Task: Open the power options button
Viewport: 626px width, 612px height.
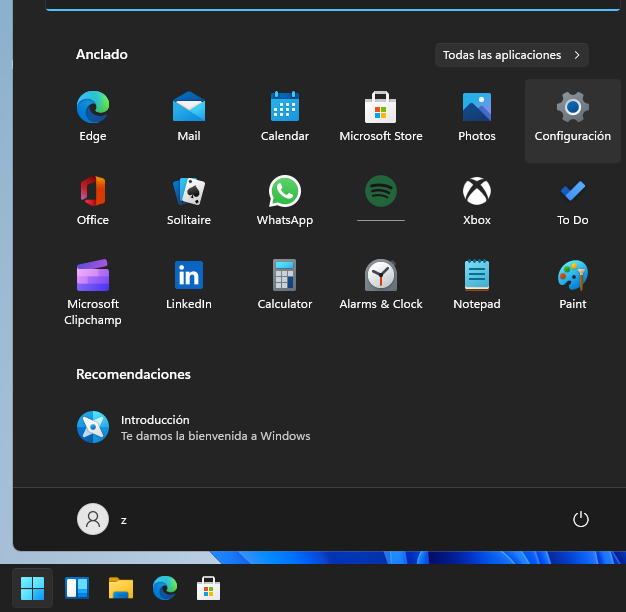Action: click(x=580, y=519)
